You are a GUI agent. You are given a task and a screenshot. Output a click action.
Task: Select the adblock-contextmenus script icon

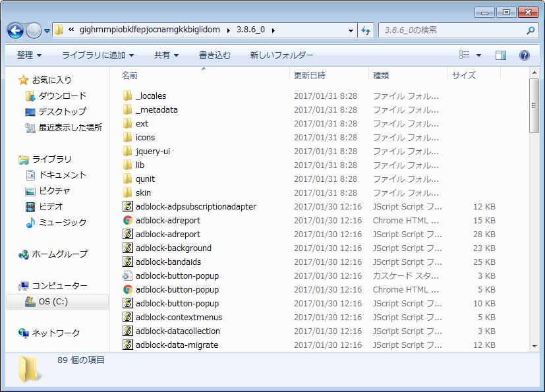point(128,317)
